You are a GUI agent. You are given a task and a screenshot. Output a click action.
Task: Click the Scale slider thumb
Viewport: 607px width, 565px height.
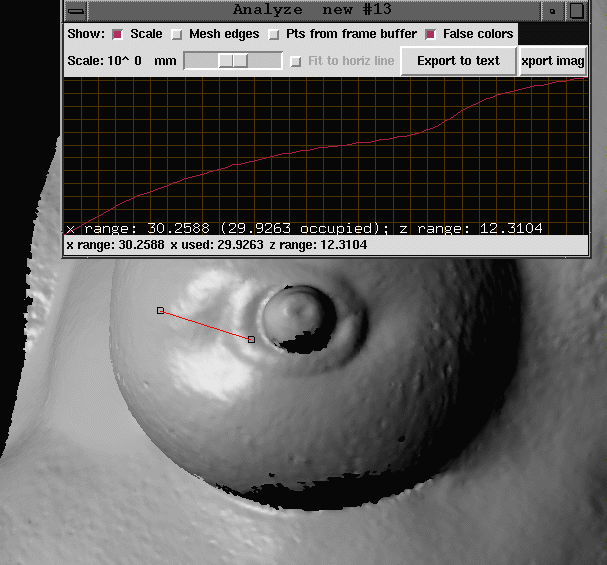click(x=233, y=61)
